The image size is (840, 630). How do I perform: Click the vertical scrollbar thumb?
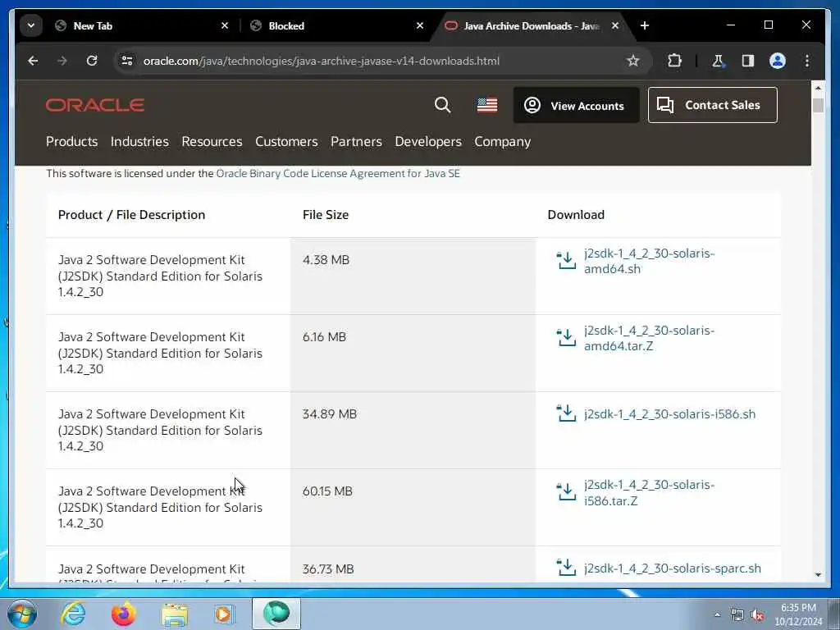818,105
